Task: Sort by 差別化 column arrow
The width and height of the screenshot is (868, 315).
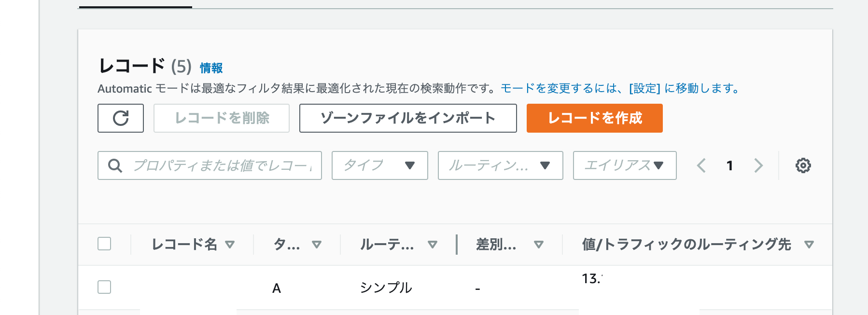Action: (x=539, y=245)
